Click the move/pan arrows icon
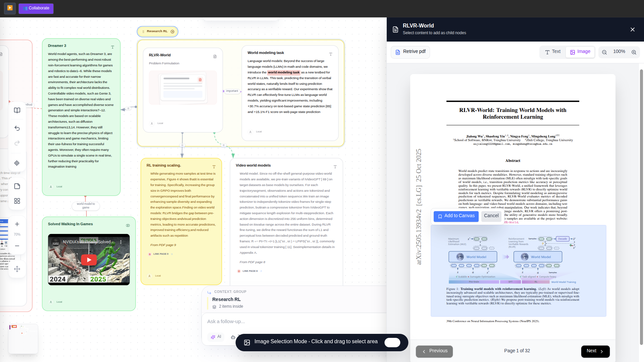Viewport: 644px width, 362px height. 17,269
